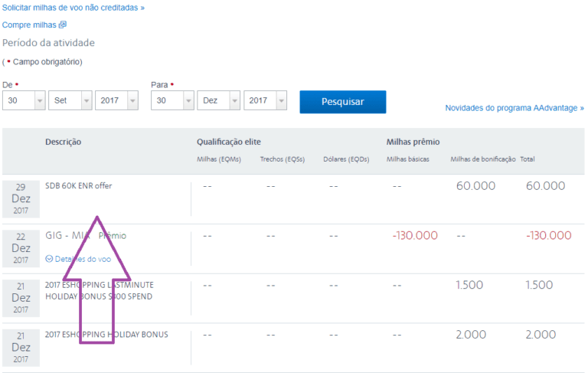Viewport: 588px width, 373px height.
Task: Open the Para month dropdown showing Dez
Action: [x=218, y=100]
